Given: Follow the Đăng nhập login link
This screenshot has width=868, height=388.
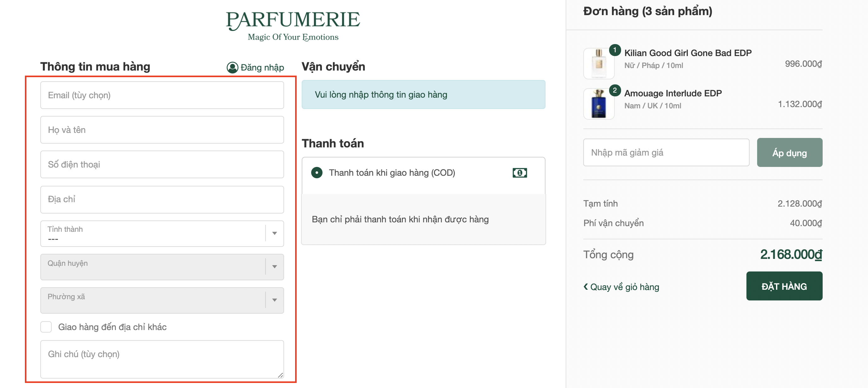Looking at the screenshot, I should (x=262, y=67).
